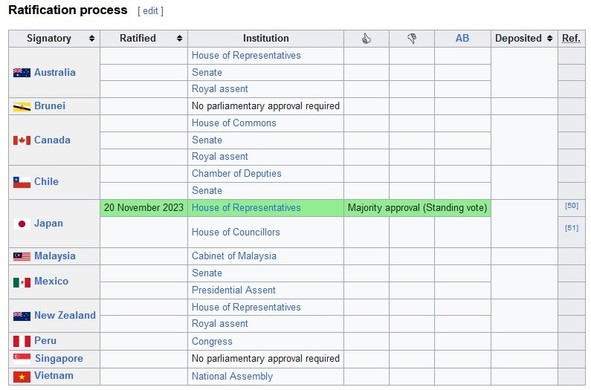The height and width of the screenshot is (390, 591).
Task: Edit the Ratification process section
Action: pyautogui.click(x=150, y=11)
